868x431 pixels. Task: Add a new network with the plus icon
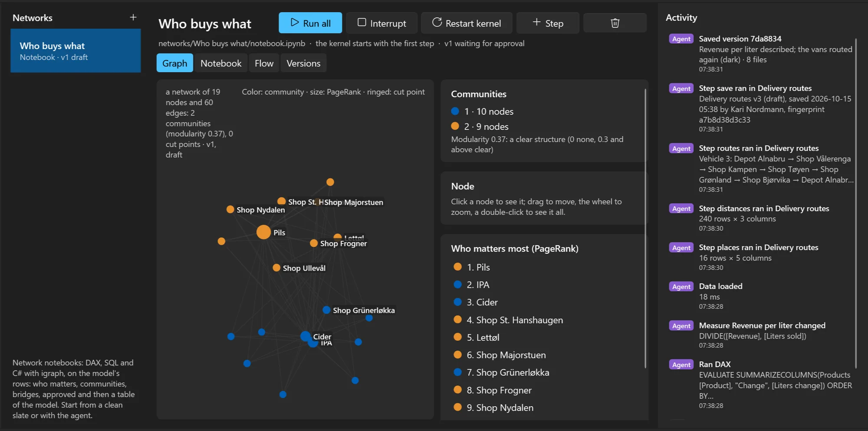133,17
